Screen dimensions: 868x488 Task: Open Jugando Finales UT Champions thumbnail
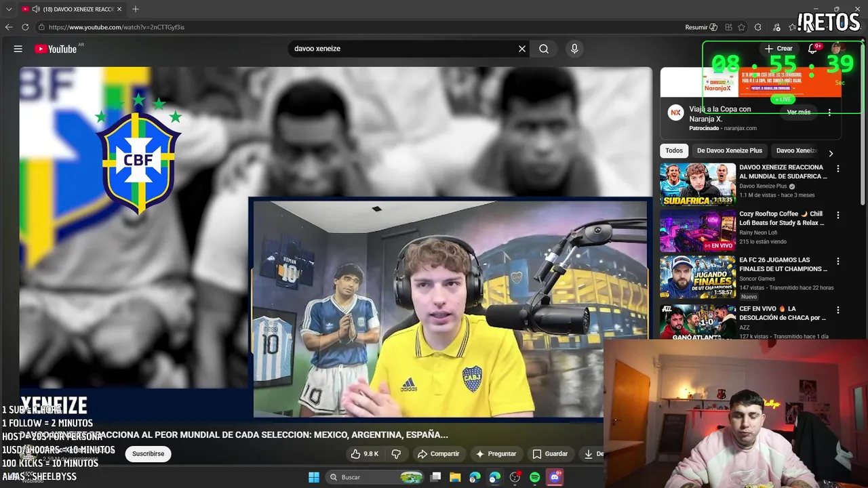coord(698,277)
